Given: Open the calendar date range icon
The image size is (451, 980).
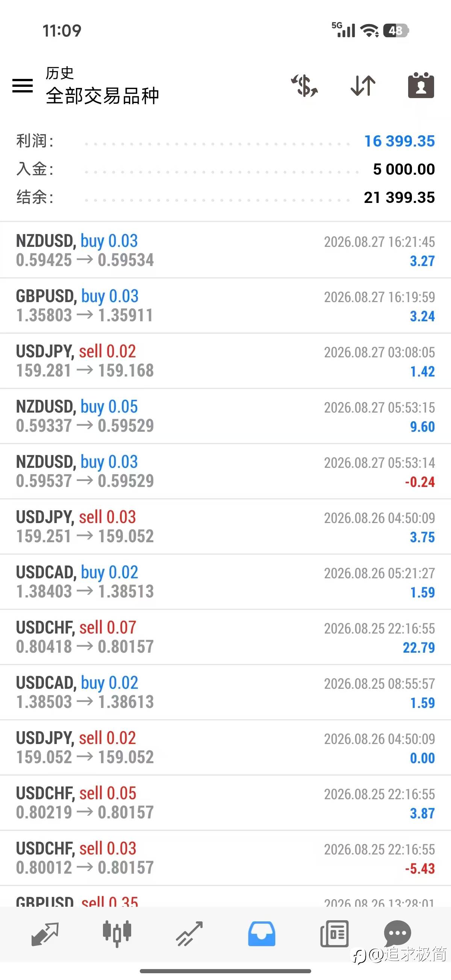Looking at the screenshot, I should (x=421, y=85).
